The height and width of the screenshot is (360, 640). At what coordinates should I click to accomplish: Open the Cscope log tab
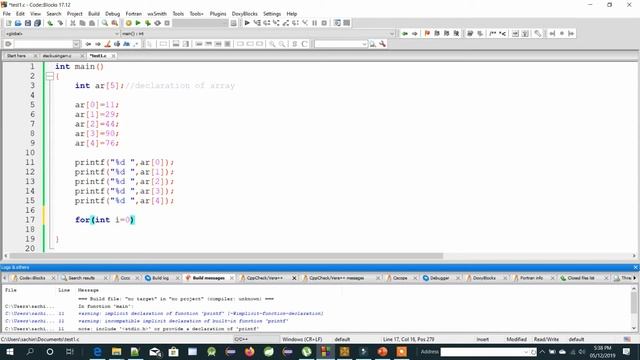pyautogui.click(x=400, y=278)
